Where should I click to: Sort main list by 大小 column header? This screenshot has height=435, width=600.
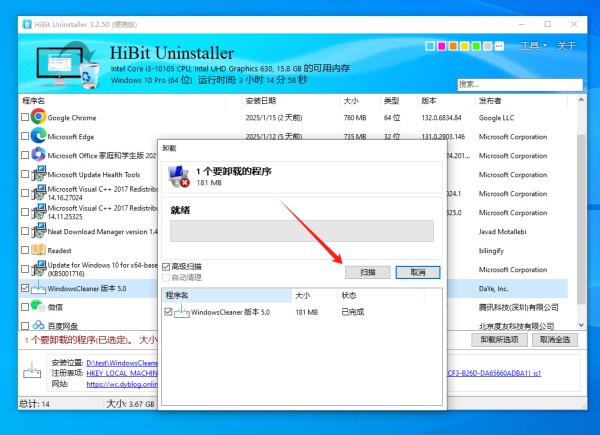pyautogui.click(x=360, y=101)
